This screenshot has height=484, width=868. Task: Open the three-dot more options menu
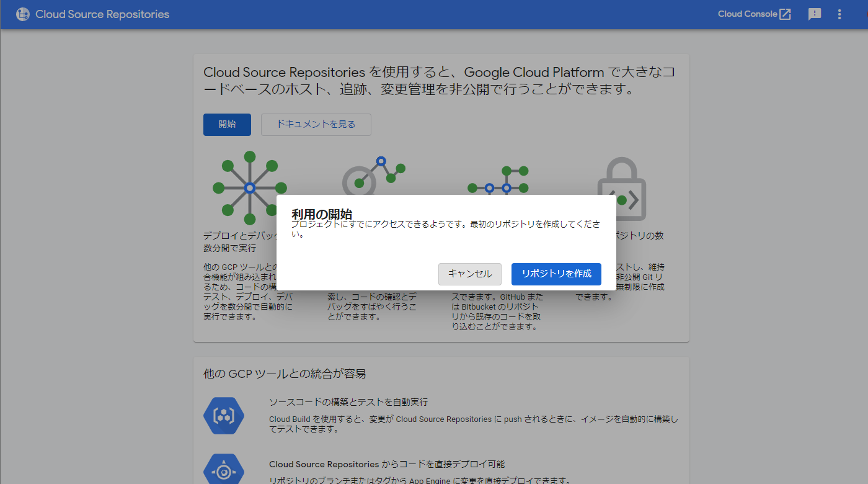pyautogui.click(x=839, y=14)
